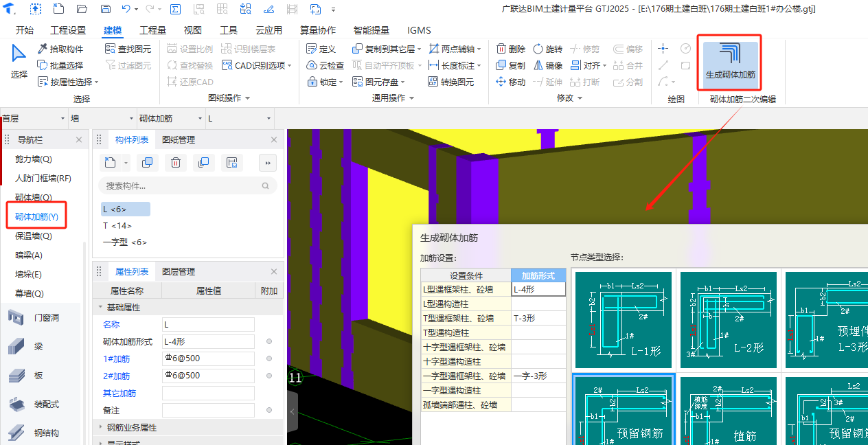Toggle the 附加 circle for 2#加筋
Image resolution: width=868 pixels, height=445 pixels.
269,376
